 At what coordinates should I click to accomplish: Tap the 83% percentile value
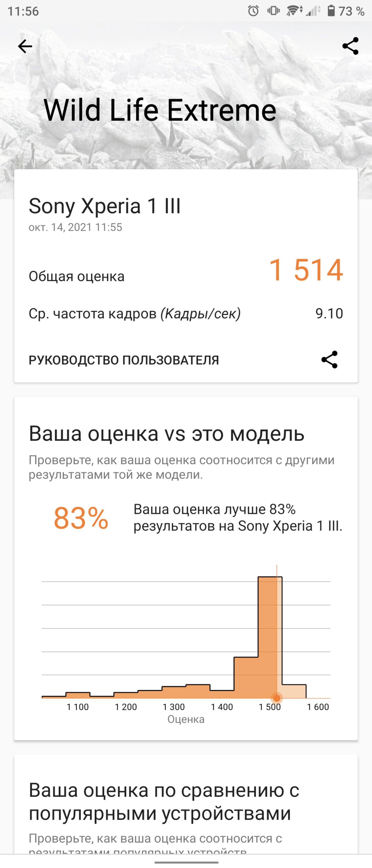click(81, 518)
